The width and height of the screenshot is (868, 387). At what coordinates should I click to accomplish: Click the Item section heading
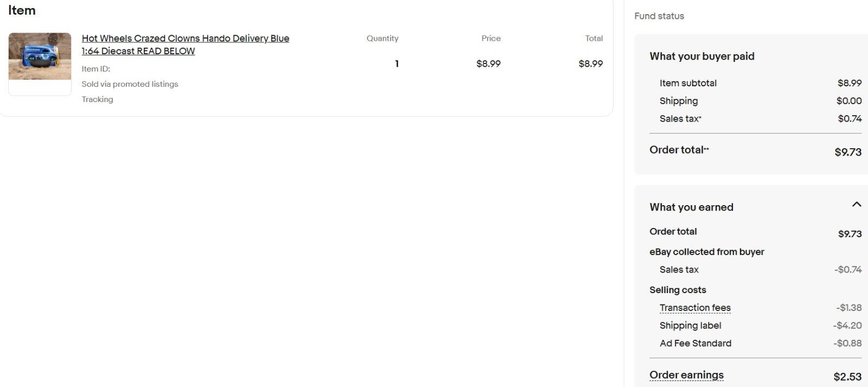click(x=22, y=10)
